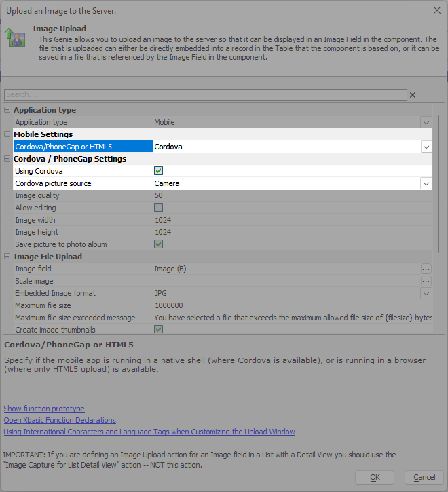This screenshot has height=492, width=448.
Task: Collapse the Application type section
Action: [x=7, y=110]
